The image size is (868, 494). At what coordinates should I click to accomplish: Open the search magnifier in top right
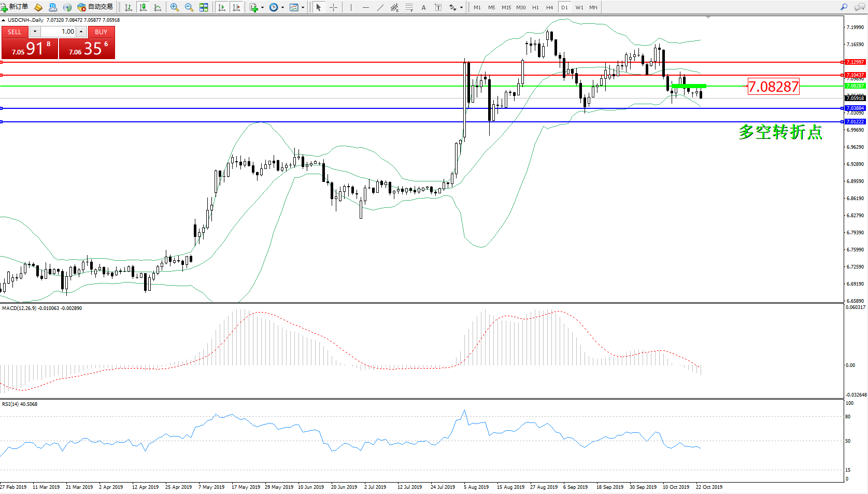pyautogui.click(x=844, y=7)
